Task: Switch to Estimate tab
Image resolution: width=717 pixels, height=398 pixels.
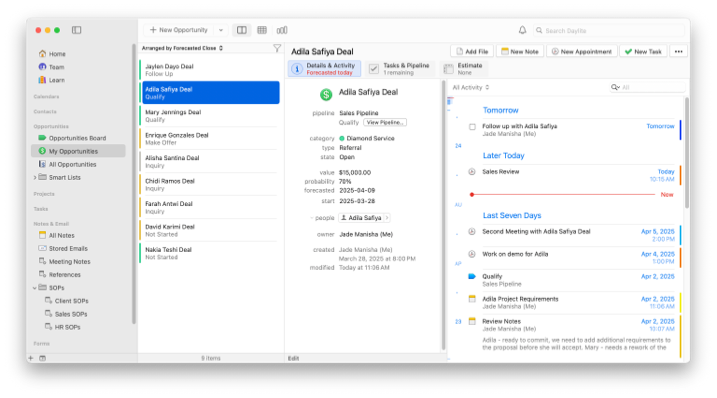Action: pyautogui.click(x=464, y=69)
